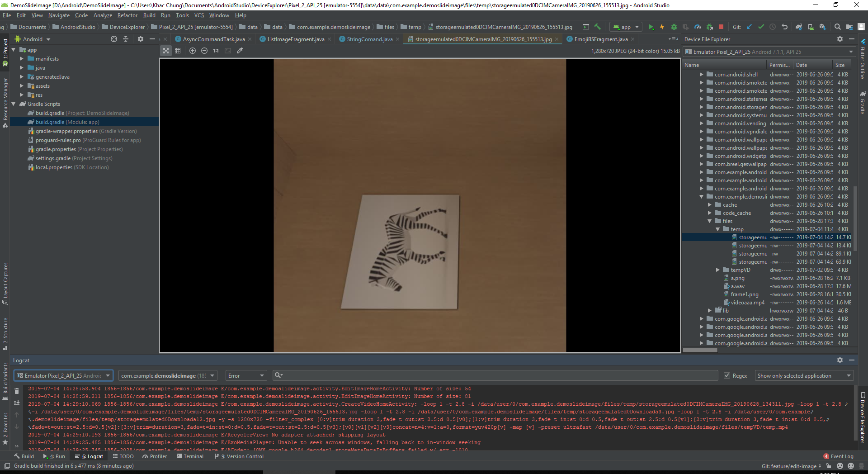Viewport: 868px width, 474px height.
Task: Zoom out of the image
Action: (204, 51)
